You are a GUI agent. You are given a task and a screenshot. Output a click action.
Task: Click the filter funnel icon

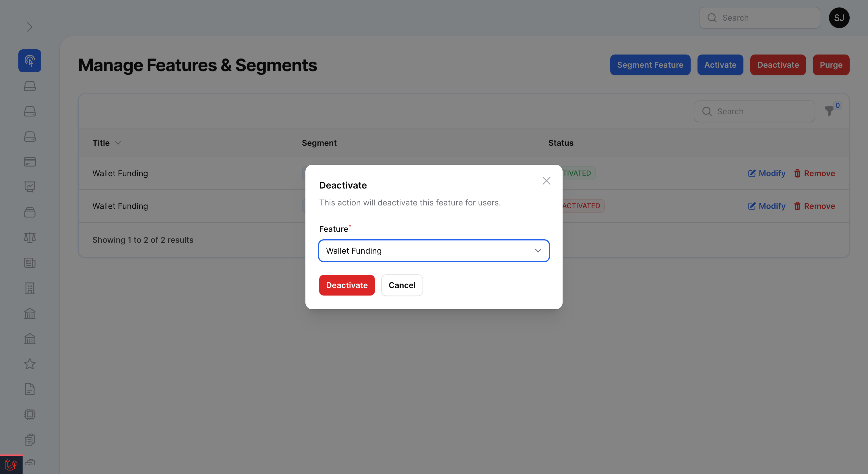(x=829, y=111)
